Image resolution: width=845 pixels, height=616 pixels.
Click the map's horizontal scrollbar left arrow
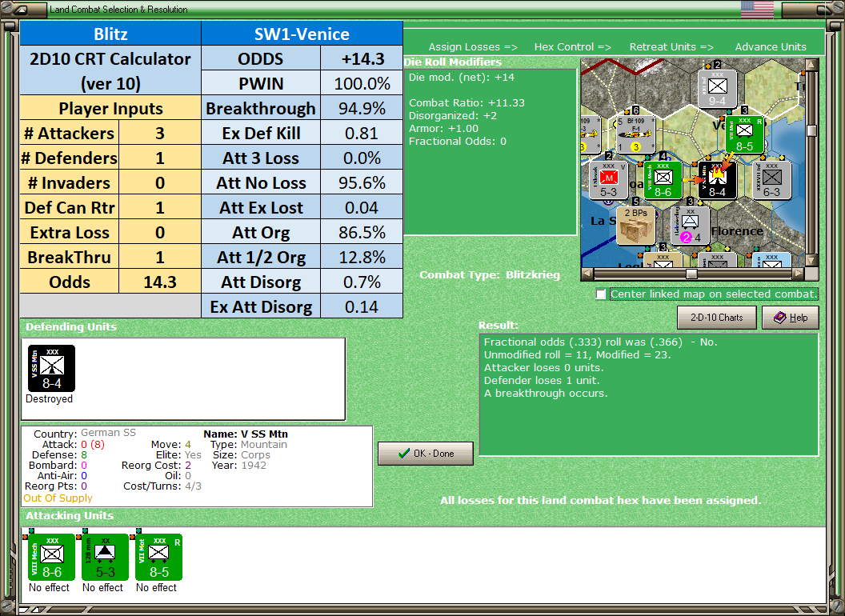(587, 274)
